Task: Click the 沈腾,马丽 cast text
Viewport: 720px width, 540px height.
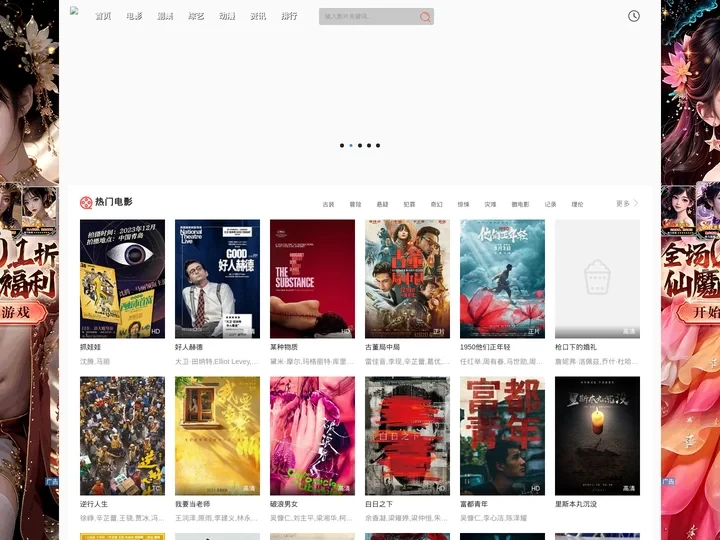Action: pos(95,362)
